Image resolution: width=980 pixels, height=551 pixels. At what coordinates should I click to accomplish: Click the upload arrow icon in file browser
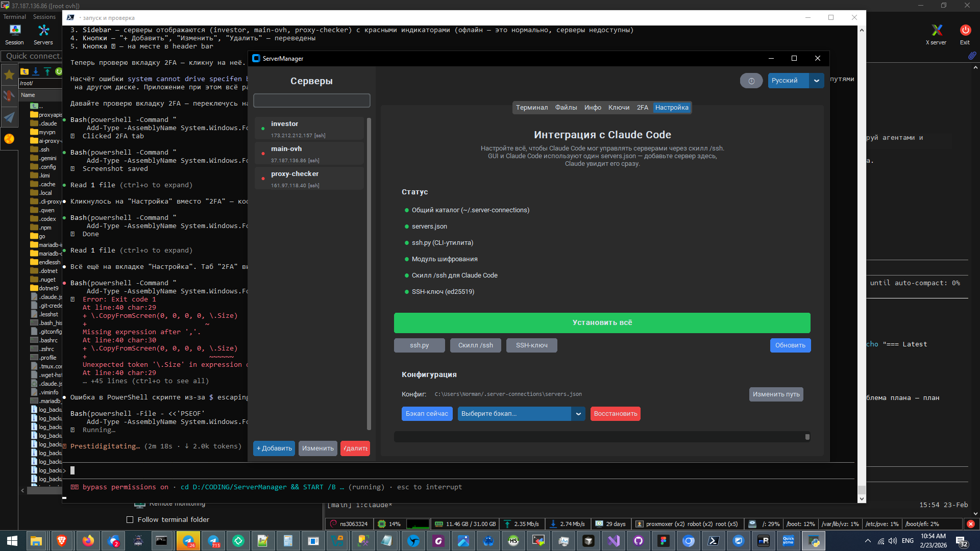47,71
